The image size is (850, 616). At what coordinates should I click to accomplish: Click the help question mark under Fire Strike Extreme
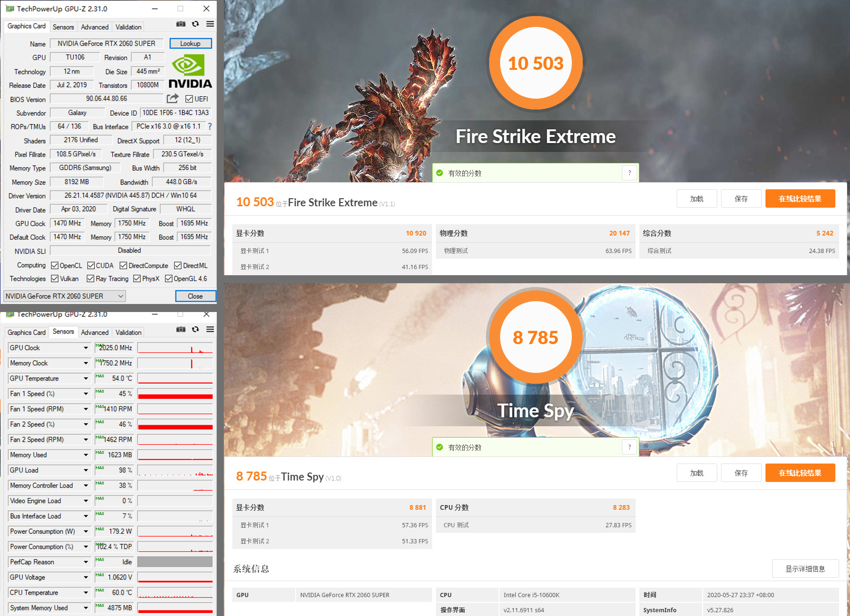click(629, 173)
